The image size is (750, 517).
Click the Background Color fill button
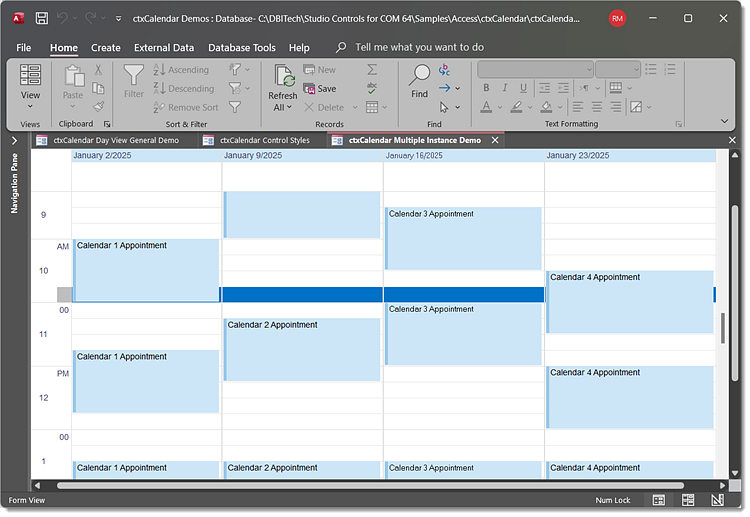pyautogui.click(x=546, y=107)
